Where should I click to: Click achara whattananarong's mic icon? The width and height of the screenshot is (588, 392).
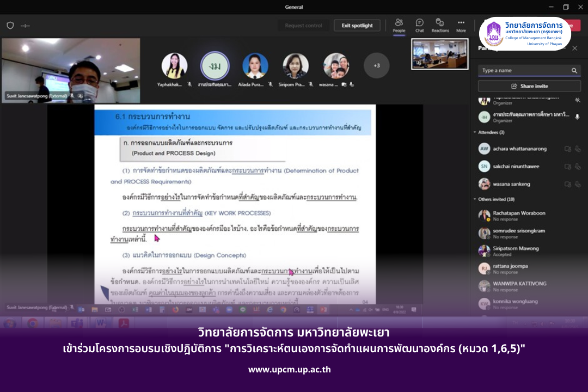(578, 149)
